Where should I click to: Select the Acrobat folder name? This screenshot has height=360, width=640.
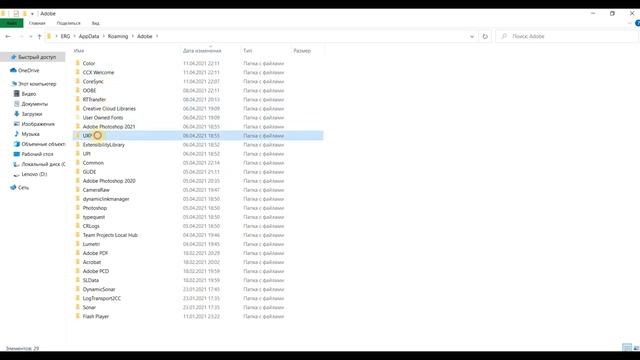tap(92, 262)
